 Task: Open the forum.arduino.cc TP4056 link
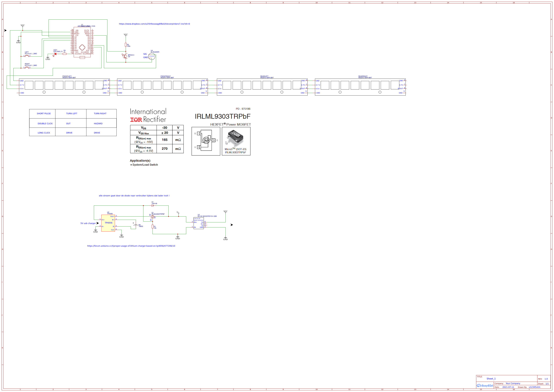[131, 246]
